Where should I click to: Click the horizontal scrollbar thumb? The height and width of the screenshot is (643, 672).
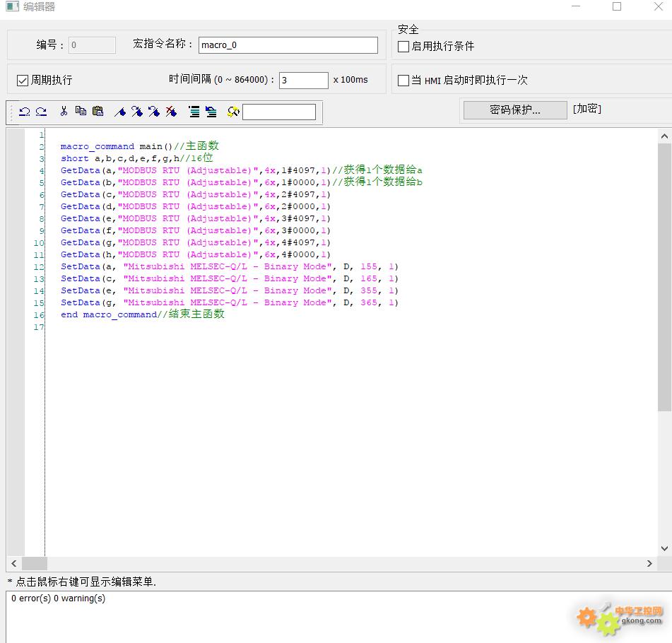pyautogui.click(x=35, y=563)
